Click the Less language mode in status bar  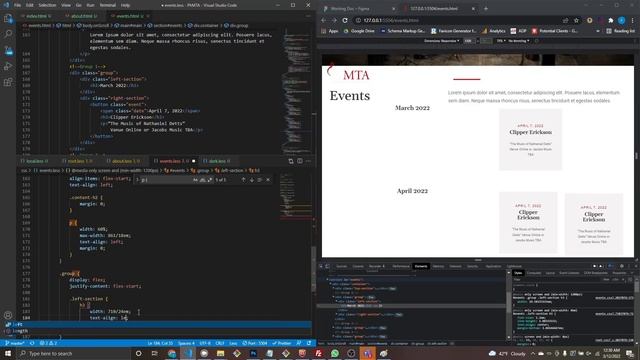pyautogui.click(x=233, y=343)
